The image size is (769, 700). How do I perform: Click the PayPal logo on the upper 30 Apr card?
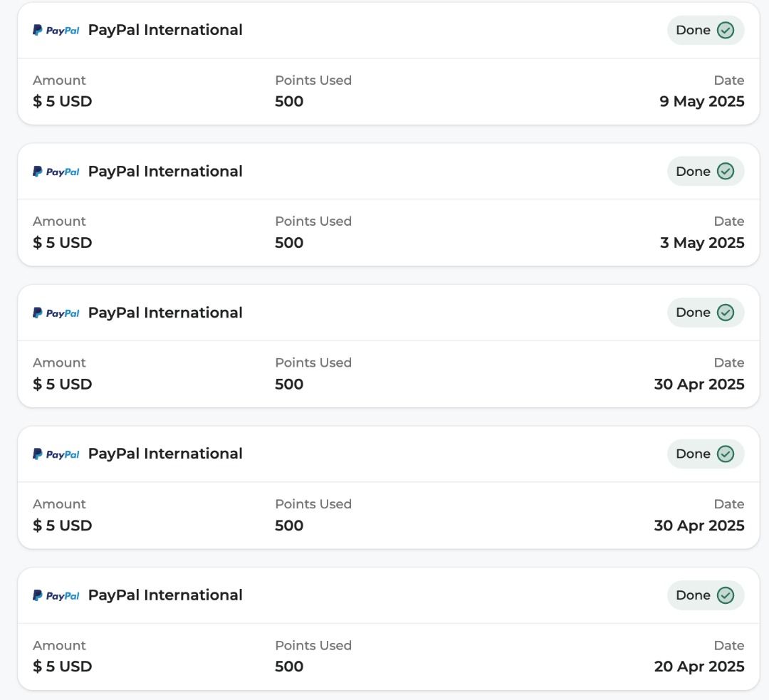[56, 313]
